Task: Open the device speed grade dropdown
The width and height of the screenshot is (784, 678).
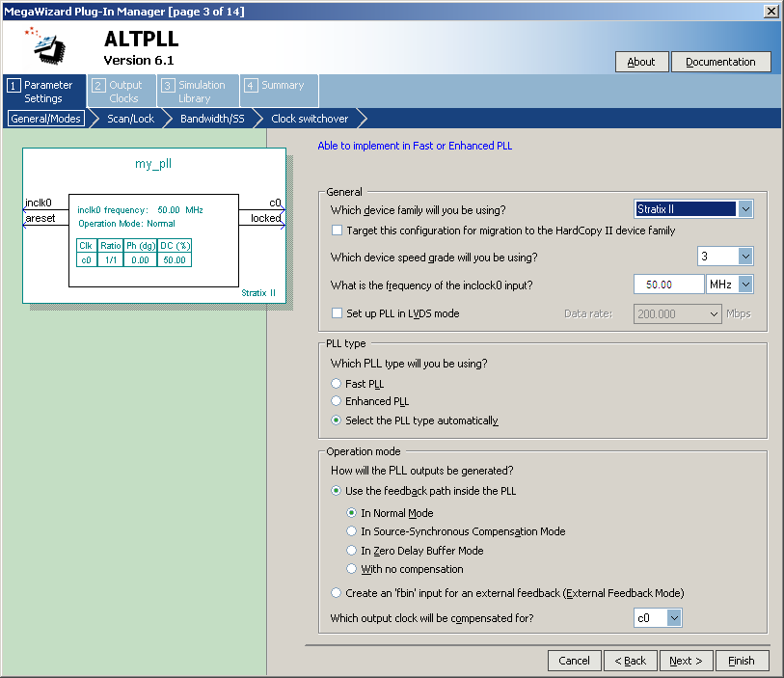Action: click(745, 257)
